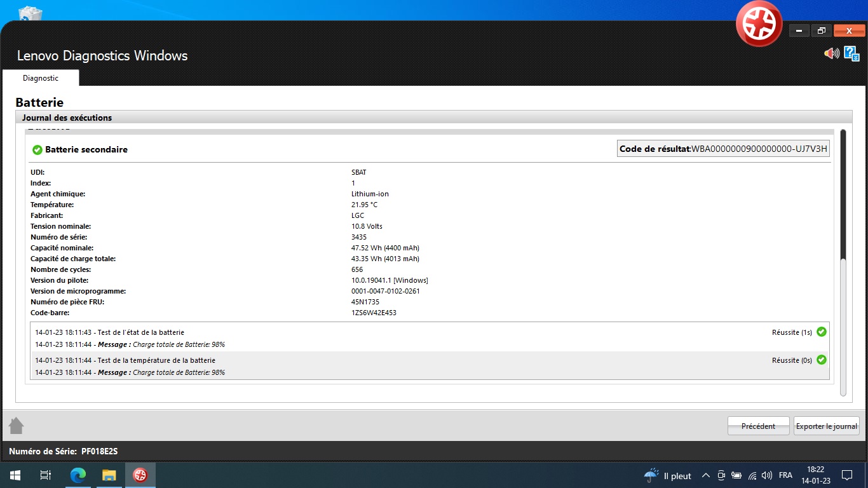This screenshot has width=868, height=488.
Task: Click the Numéro de Série PF018E2S status
Action: 64,451
